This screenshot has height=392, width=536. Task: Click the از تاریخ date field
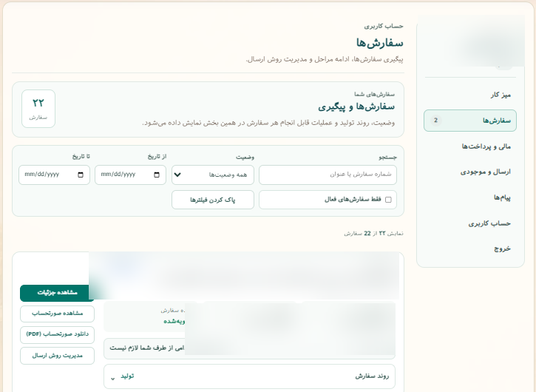130,175
